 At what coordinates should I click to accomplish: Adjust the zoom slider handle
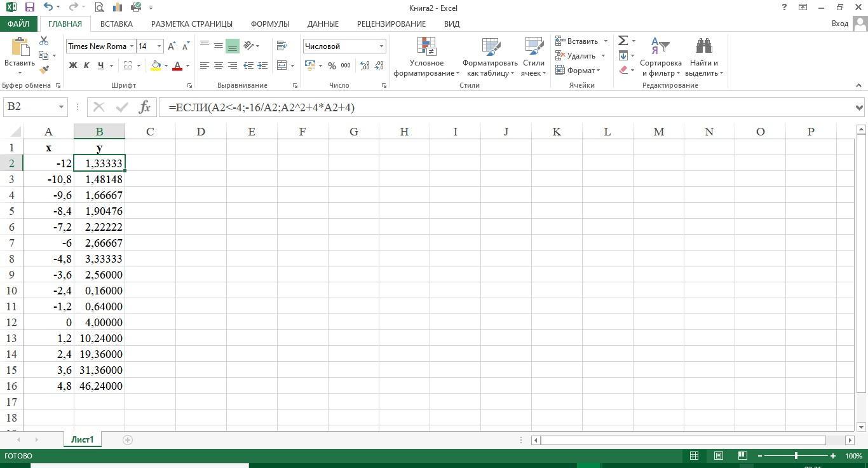click(x=796, y=456)
